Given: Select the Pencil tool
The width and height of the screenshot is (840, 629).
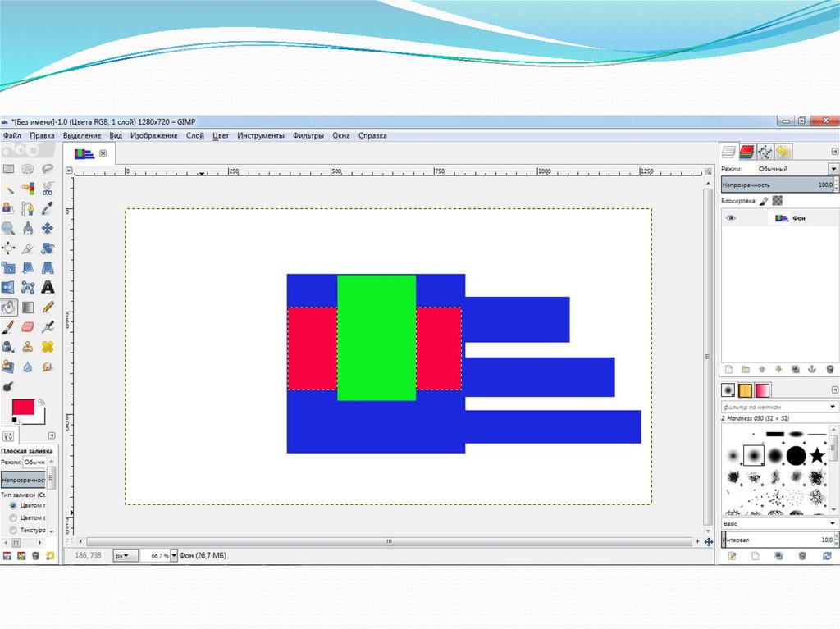Looking at the screenshot, I should pos(48,307).
